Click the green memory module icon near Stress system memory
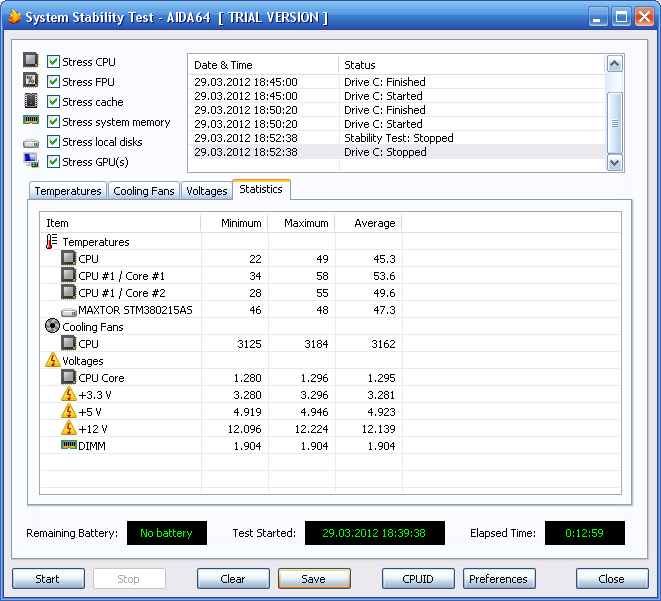This screenshot has height=601, width=661. click(31, 120)
